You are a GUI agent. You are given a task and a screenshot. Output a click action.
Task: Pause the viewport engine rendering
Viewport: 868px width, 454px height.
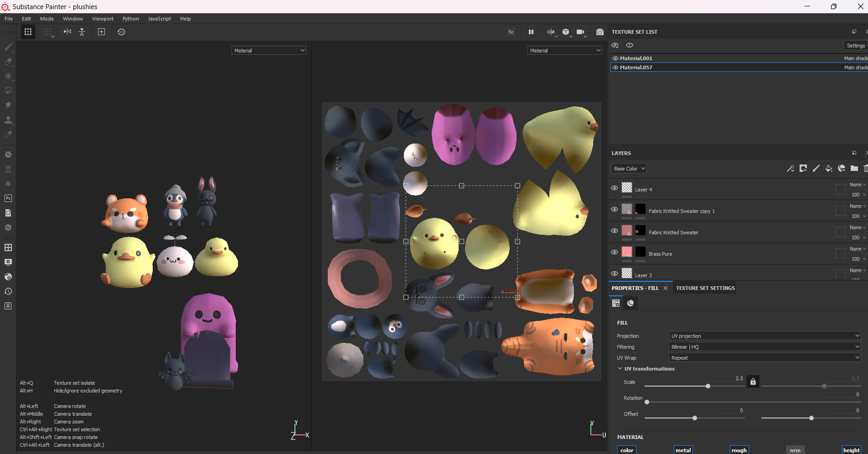[x=531, y=32]
